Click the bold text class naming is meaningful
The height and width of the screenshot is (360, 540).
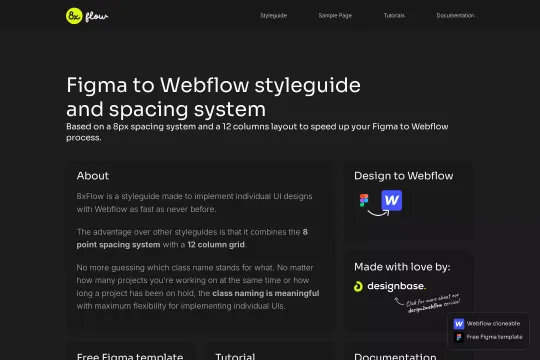coord(266,293)
